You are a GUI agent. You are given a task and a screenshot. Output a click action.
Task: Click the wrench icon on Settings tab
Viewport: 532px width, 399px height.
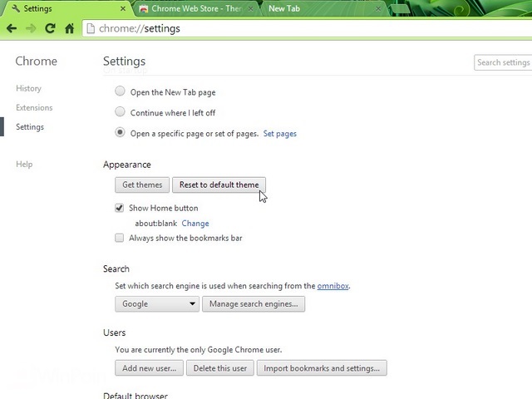click(16, 8)
